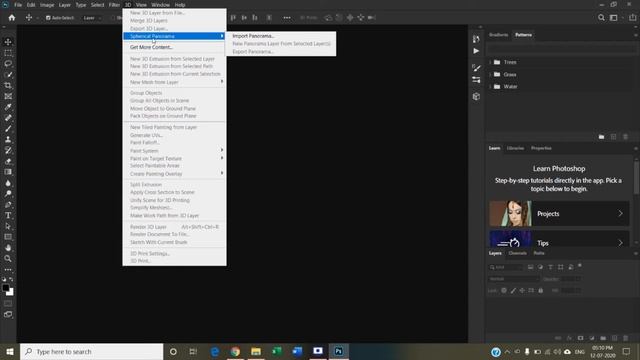Viewport: 640px width, 360px height.
Task: Open the Actions panel play icon
Action: [476, 51]
